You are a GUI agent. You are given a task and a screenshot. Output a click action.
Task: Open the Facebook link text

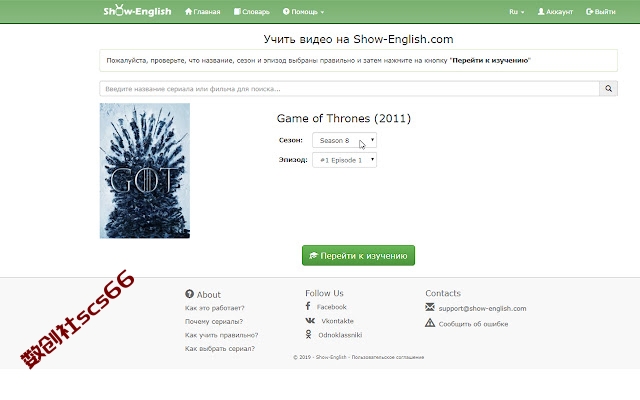pos(331,307)
